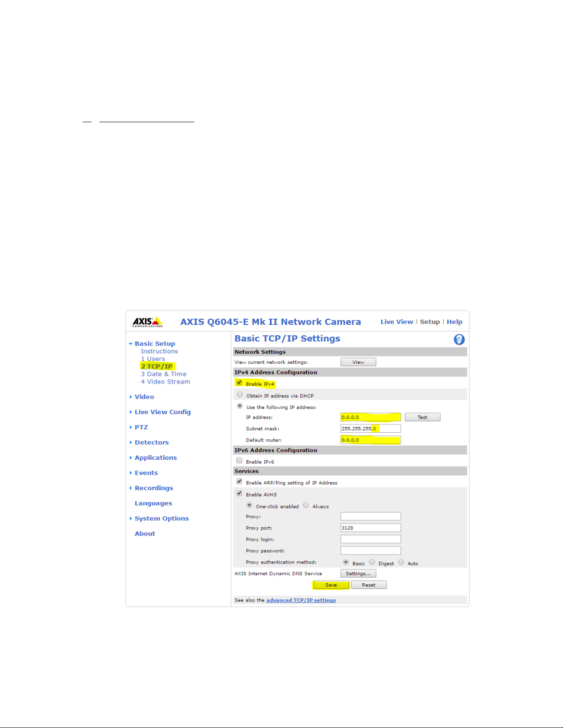The height and width of the screenshot is (728, 563).
Task: Open the 2 TCP/IP setup page
Action: click(x=157, y=367)
